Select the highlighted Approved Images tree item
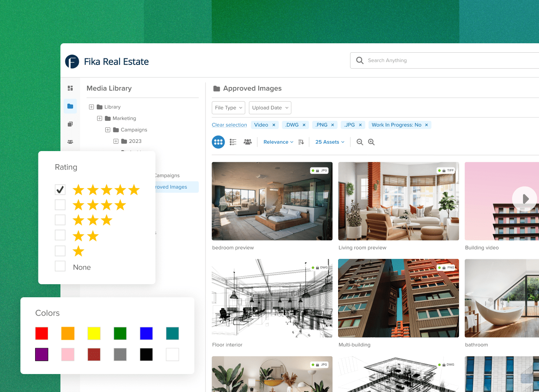The height and width of the screenshot is (392, 539). coord(177,187)
